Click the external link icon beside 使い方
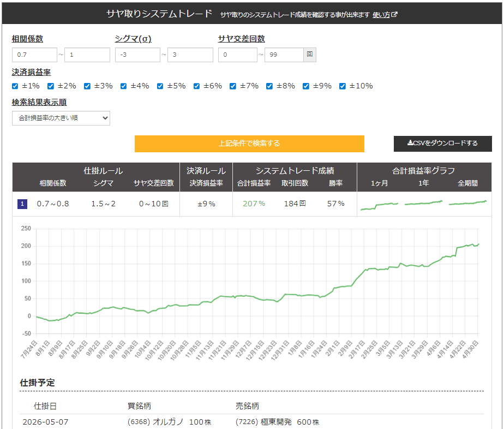This screenshot has width=504, height=429. (394, 15)
